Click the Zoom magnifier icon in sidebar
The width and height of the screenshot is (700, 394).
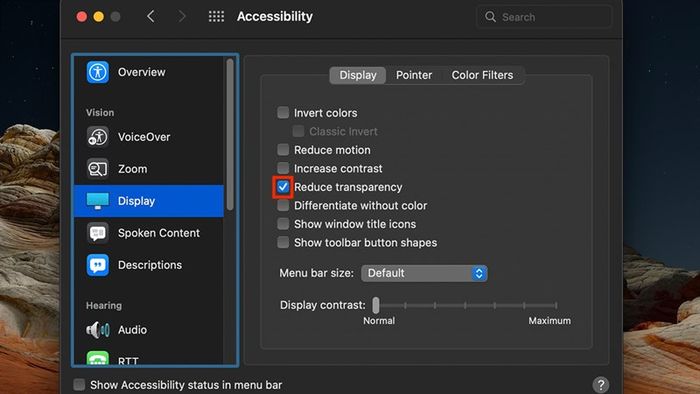point(98,169)
